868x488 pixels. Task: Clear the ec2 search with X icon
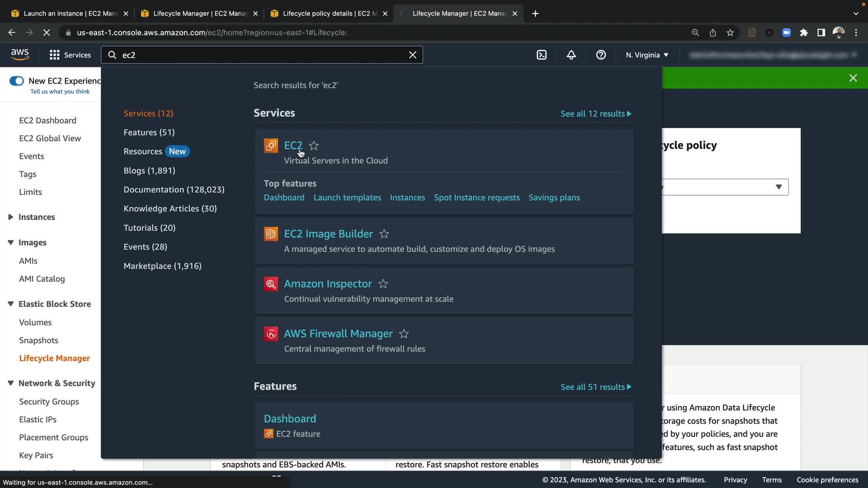pyautogui.click(x=412, y=55)
